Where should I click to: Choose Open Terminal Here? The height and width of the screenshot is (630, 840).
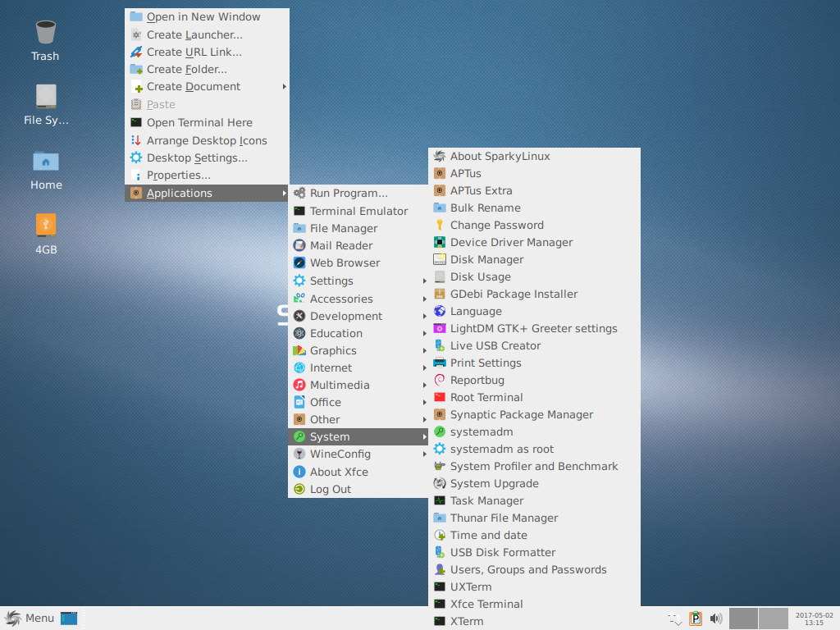(208, 123)
